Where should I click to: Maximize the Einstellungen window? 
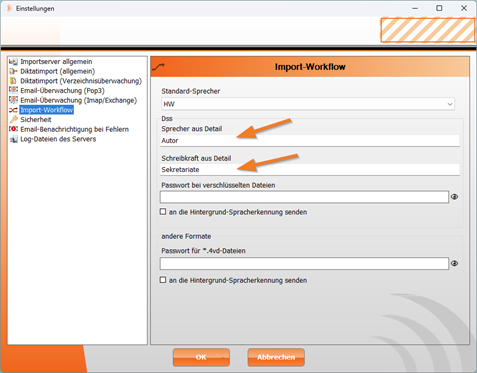coord(439,8)
